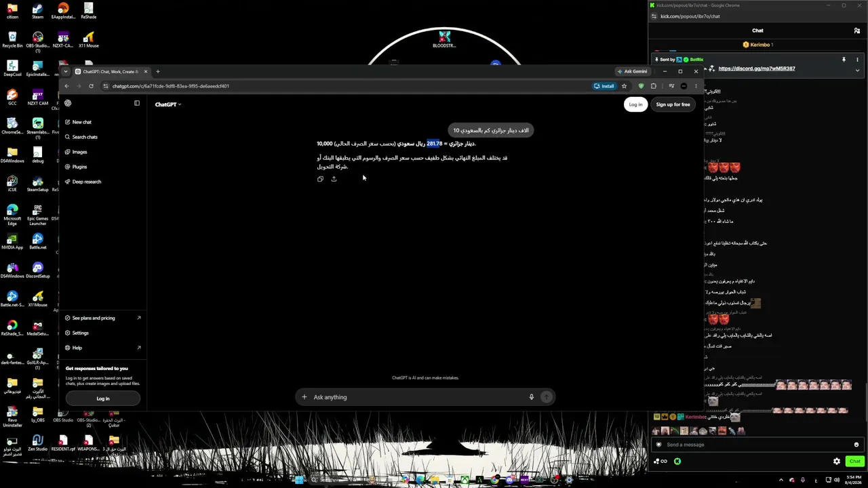
Task: Open the Chrome profile avatar icon
Action: (x=684, y=86)
